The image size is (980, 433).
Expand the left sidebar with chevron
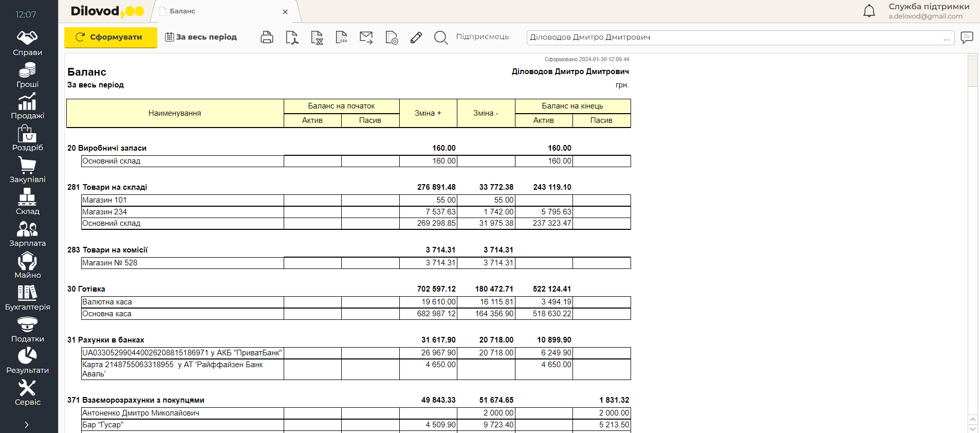(27, 425)
